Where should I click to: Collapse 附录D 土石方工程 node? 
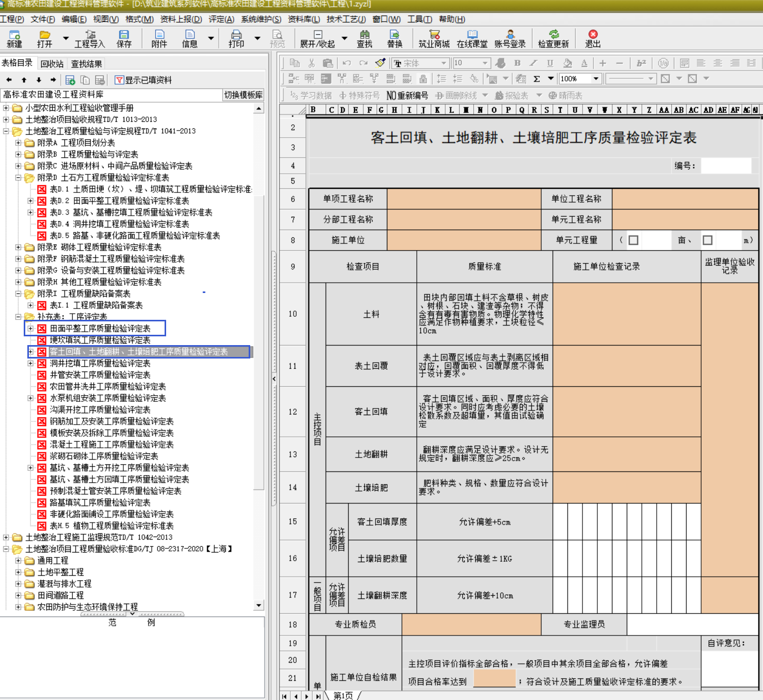click(19, 177)
